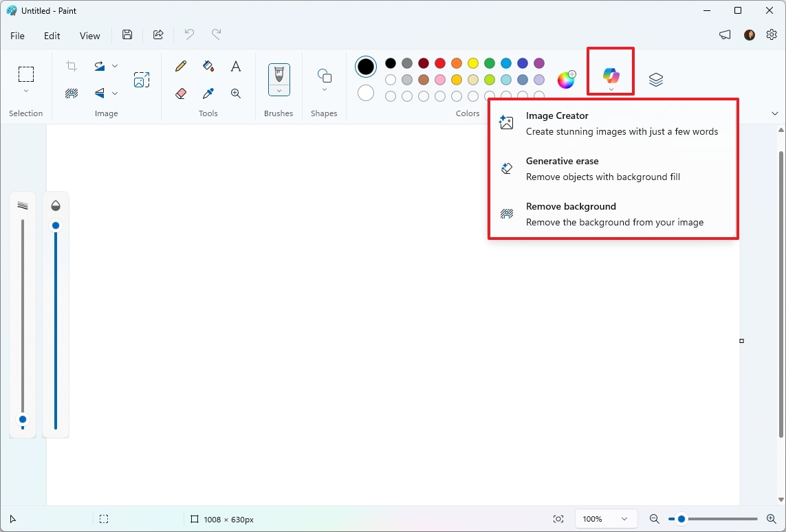The height and width of the screenshot is (532, 786).
Task: Open the 100% zoom level dropdown
Action: 606,519
